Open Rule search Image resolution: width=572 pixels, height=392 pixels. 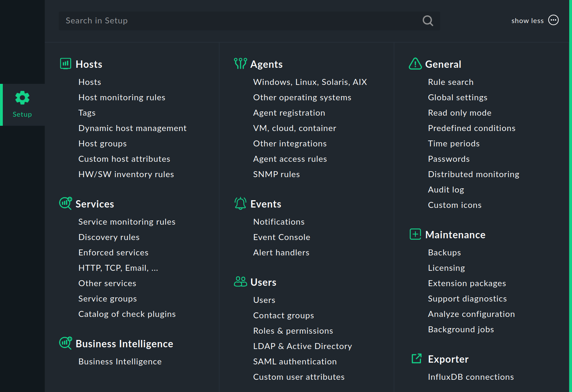(451, 82)
